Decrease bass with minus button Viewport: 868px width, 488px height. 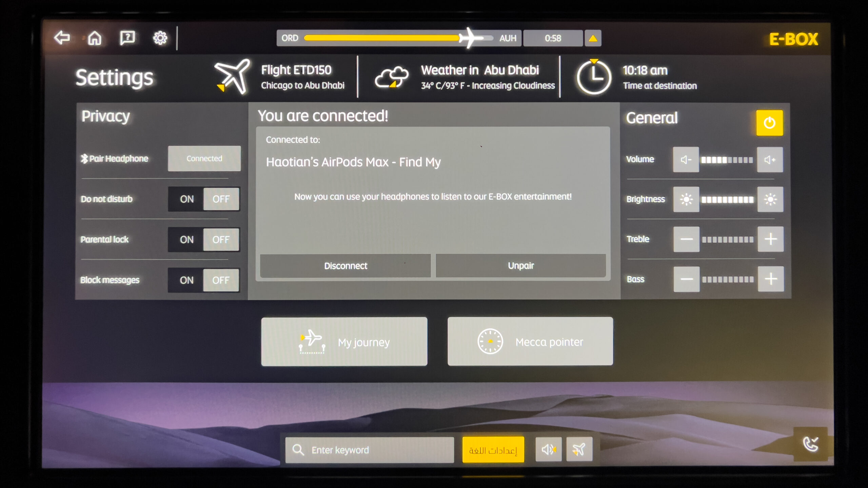687,279
